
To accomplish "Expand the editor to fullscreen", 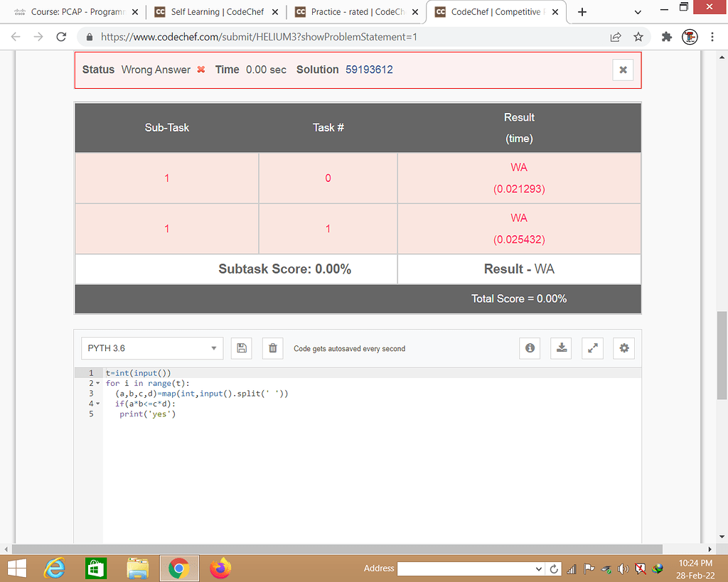I will [592, 348].
